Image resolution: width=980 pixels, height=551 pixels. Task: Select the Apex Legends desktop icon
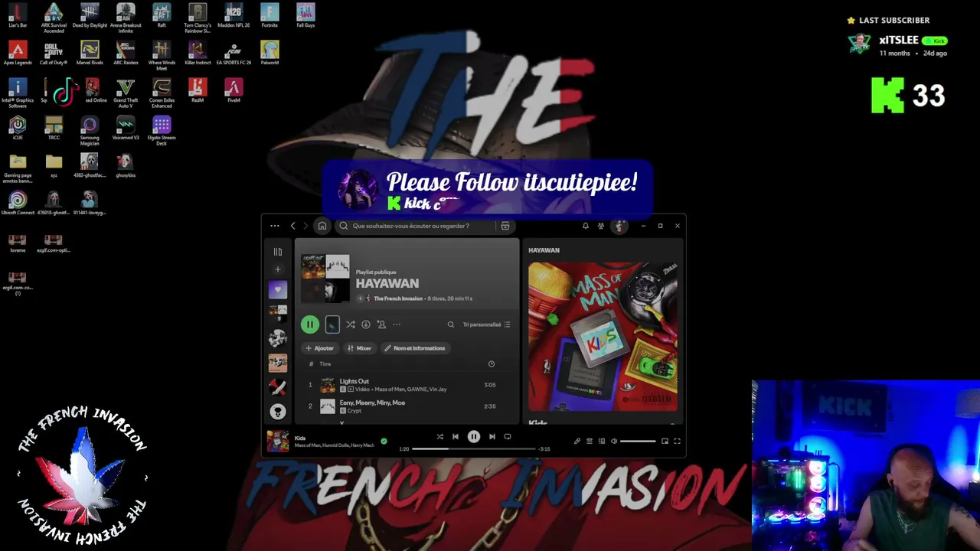pyautogui.click(x=18, y=53)
